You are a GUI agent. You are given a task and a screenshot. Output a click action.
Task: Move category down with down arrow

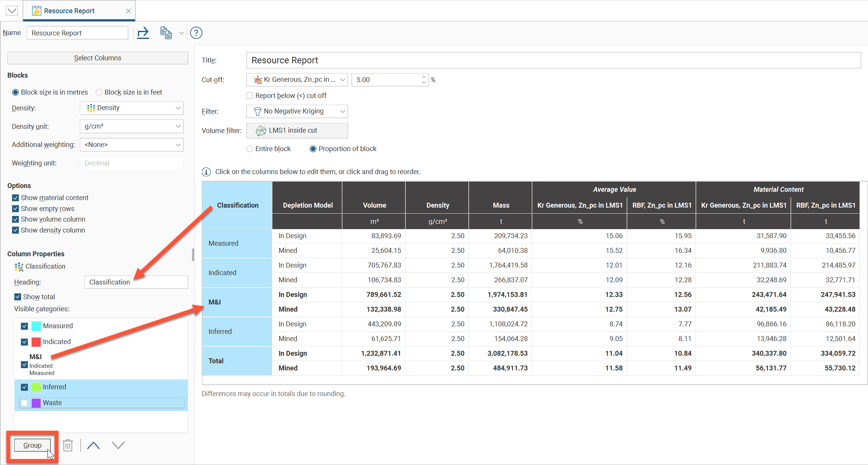pyautogui.click(x=118, y=445)
